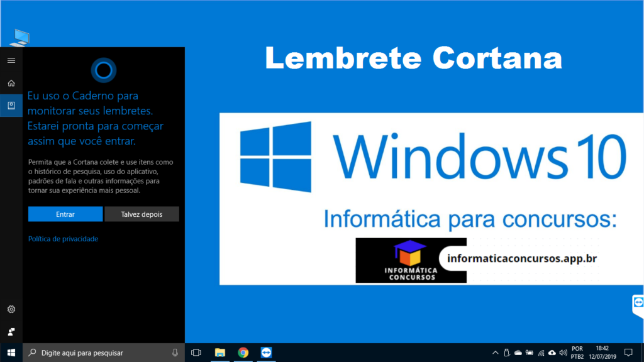Open the Windows Start menu
Image resolution: width=644 pixels, height=362 pixels.
11,353
